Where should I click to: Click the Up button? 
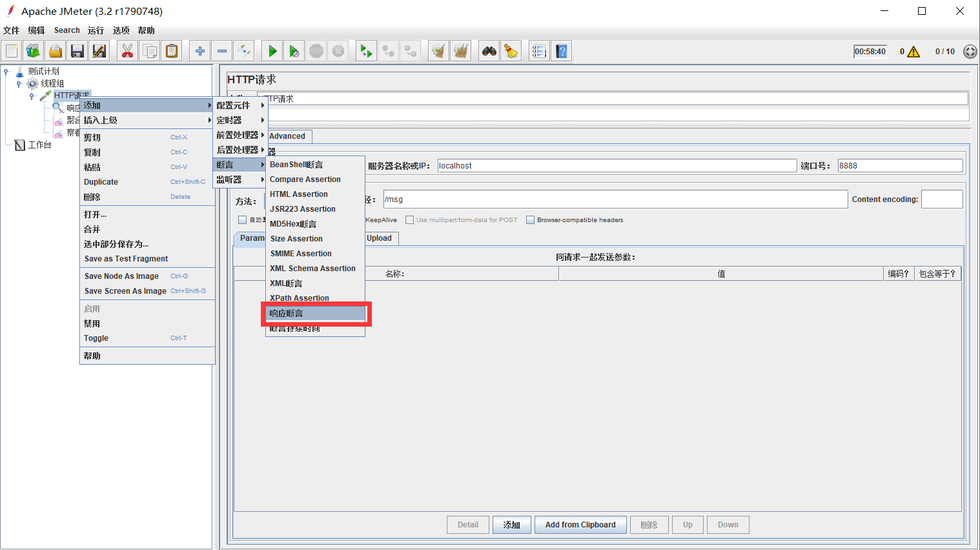(x=688, y=525)
